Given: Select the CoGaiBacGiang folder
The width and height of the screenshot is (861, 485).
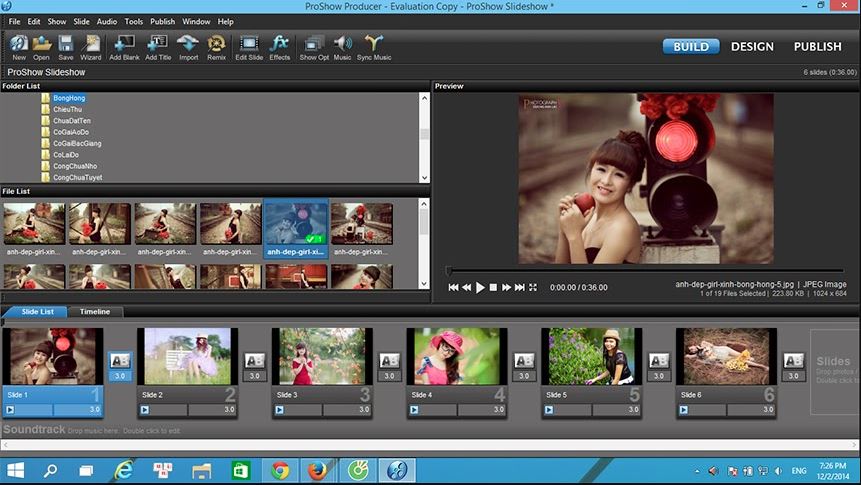Looking at the screenshot, I should pyautogui.click(x=77, y=143).
